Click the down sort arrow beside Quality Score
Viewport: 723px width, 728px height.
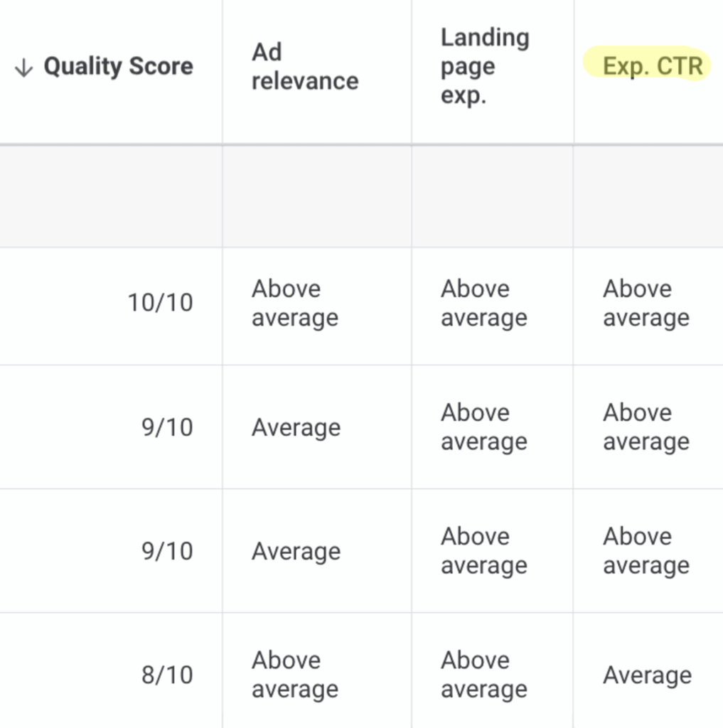click(x=23, y=67)
